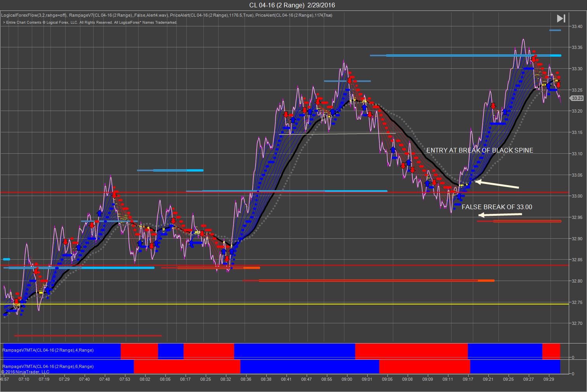This screenshot has width=587, height=392.
Task: Click the 09:17 time axis label
Action: [x=468, y=379]
